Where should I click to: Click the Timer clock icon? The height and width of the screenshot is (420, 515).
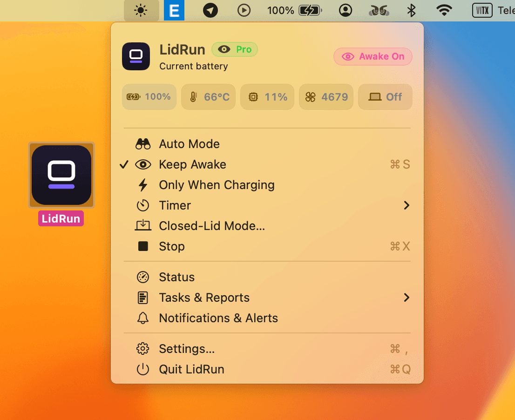coord(143,205)
